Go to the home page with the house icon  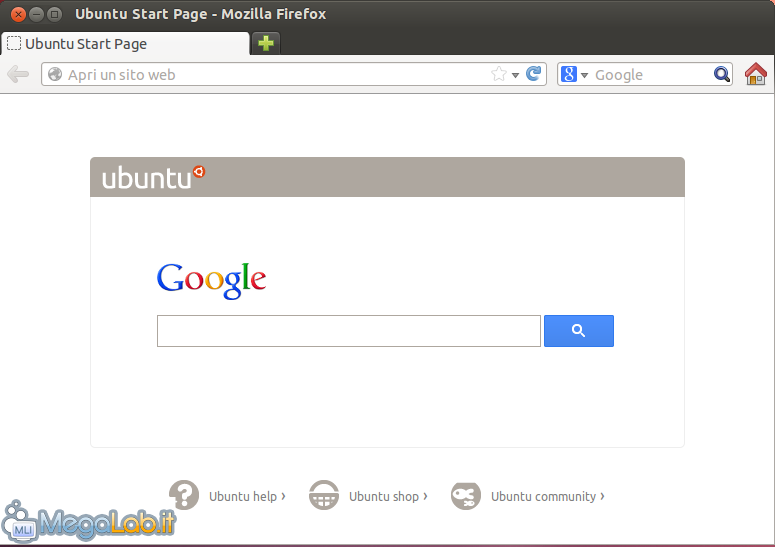pyautogui.click(x=756, y=74)
